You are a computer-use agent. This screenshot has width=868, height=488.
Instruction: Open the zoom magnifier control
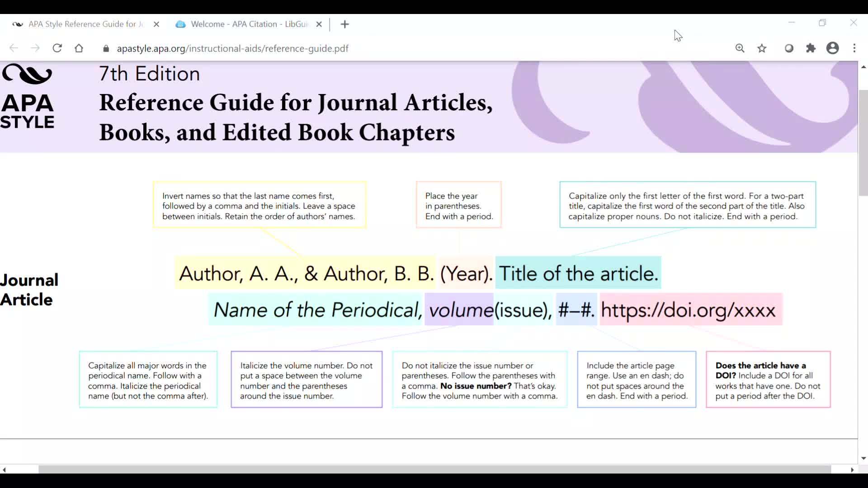[740, 48]
